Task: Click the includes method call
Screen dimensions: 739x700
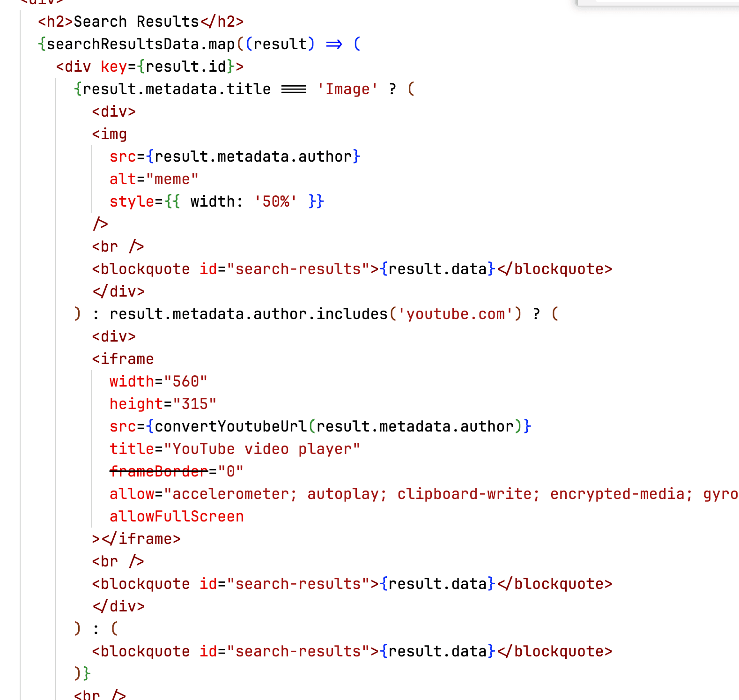Action: click(352, 314)
